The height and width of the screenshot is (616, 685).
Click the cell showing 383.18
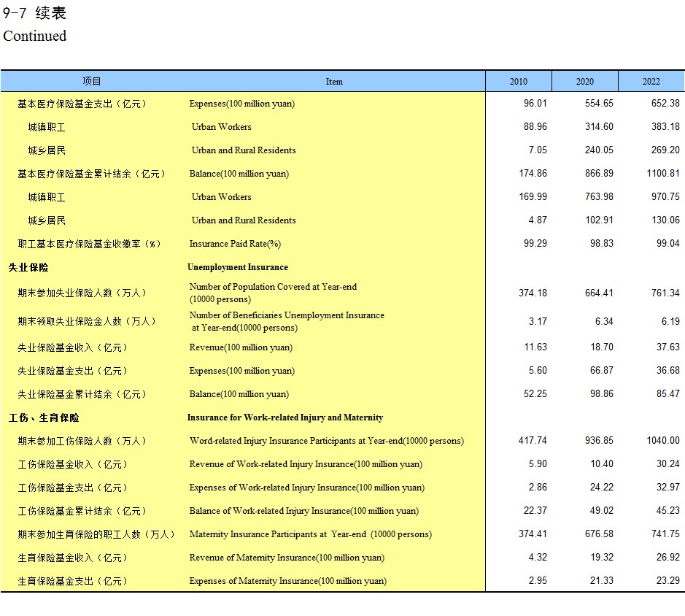665,127
